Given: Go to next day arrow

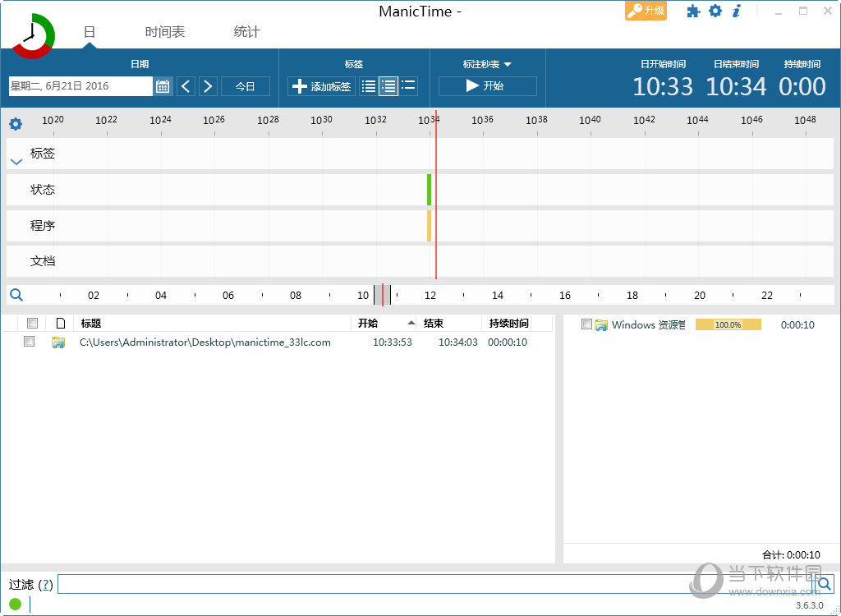Looking at the screenshot, I should point(208,86).
